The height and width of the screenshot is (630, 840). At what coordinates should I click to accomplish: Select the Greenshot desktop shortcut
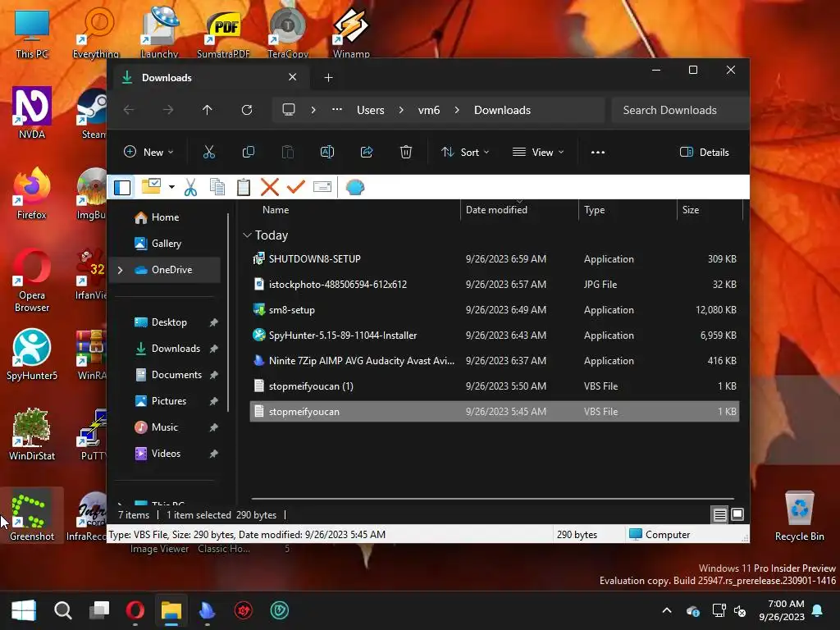[x=32, y=515]
